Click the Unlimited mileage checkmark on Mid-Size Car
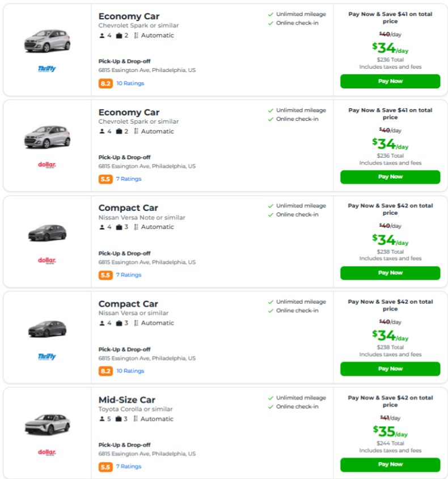The width and height of the screenshot is (448, 479). (271, 398)
